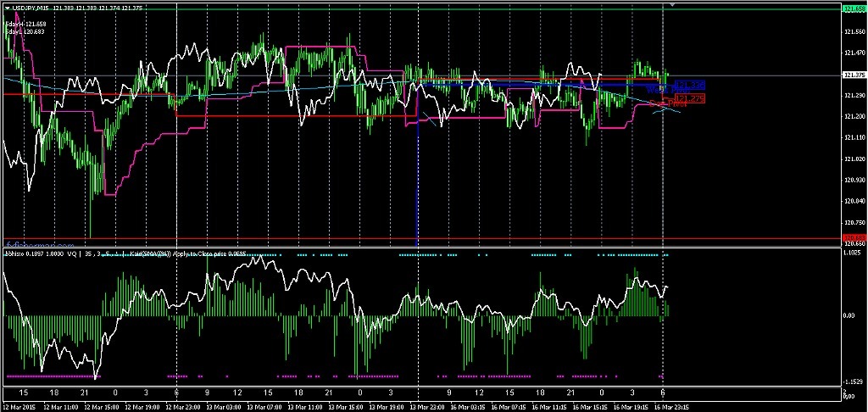868x412 pixels.
Task: Click the blue 121.336 Week Pivot price tag
Action: click(691, 85)
